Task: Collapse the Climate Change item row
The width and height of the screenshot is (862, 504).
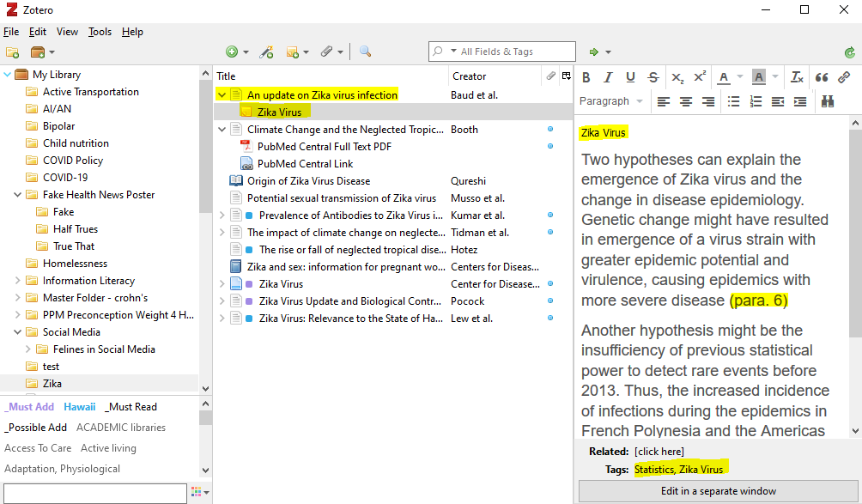Action: (222, 130)
